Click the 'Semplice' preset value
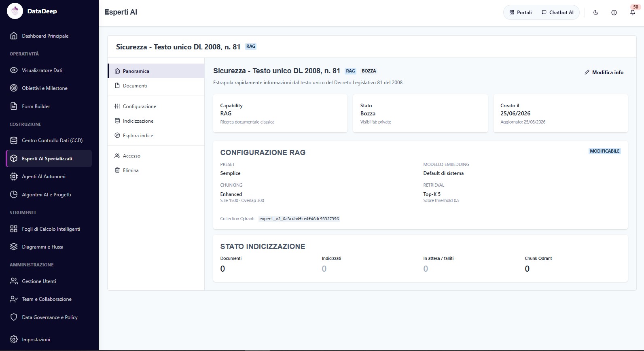Image resolution: width=644 pixels, height=351 pixels. pos(230,173)
